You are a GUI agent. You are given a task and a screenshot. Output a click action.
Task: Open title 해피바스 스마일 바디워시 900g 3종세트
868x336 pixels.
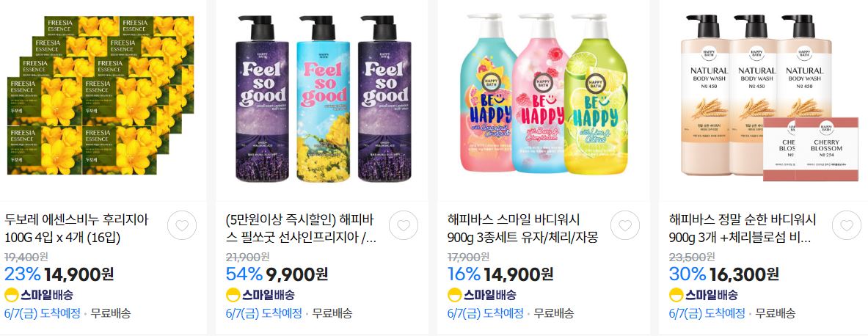point(523,229)
